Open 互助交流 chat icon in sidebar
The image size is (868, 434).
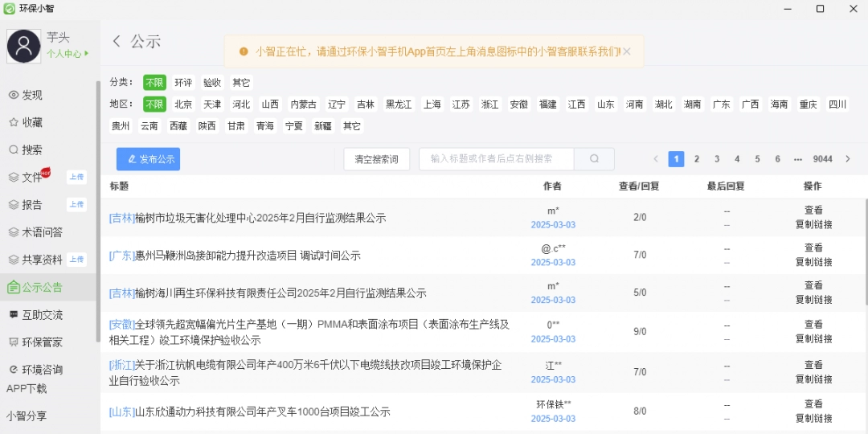click(x=14, y=314)
